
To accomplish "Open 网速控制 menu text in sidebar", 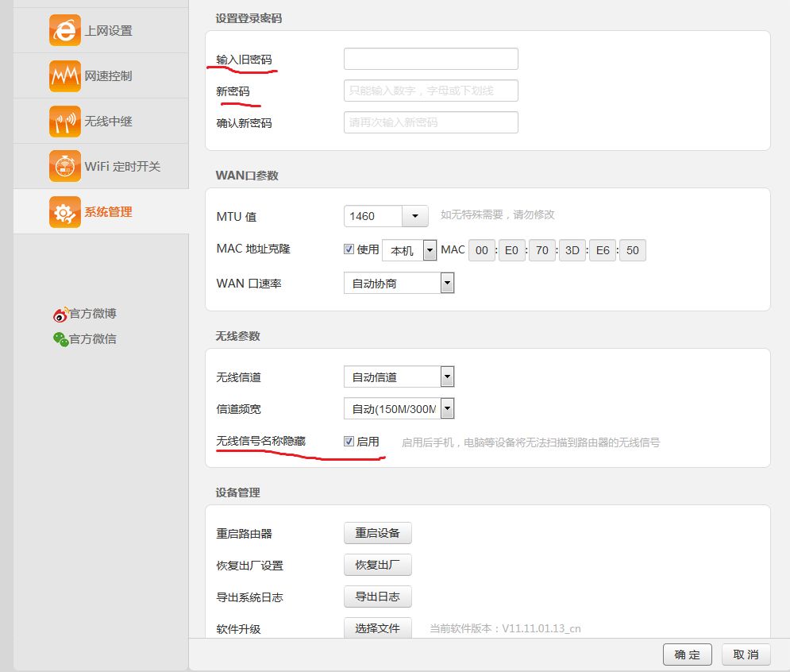I will (x=109, y=76).
